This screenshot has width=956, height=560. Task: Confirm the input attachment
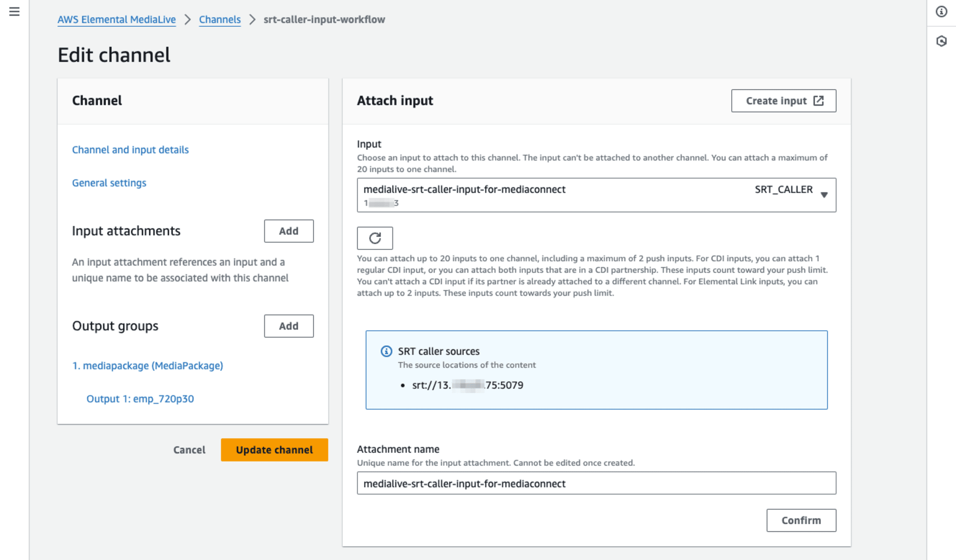coord(801,520)
